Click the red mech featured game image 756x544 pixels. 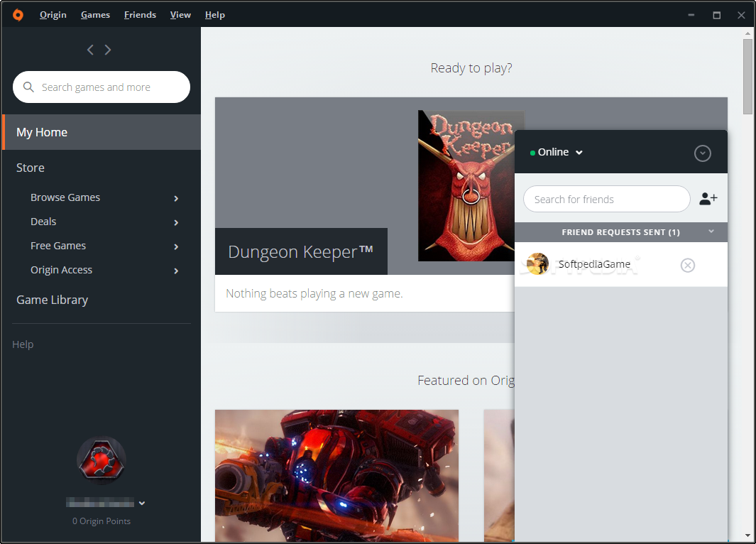336,476
